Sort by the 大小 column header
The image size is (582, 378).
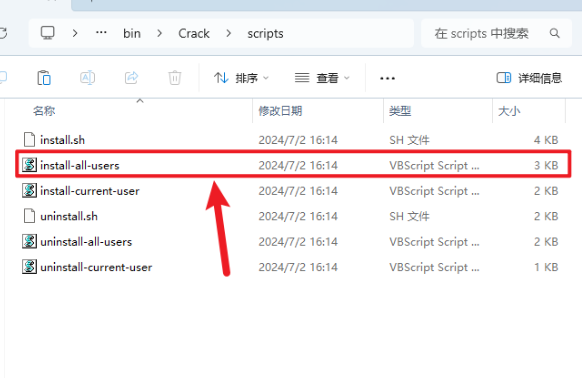pyautogui.click(x=509, y=111)
